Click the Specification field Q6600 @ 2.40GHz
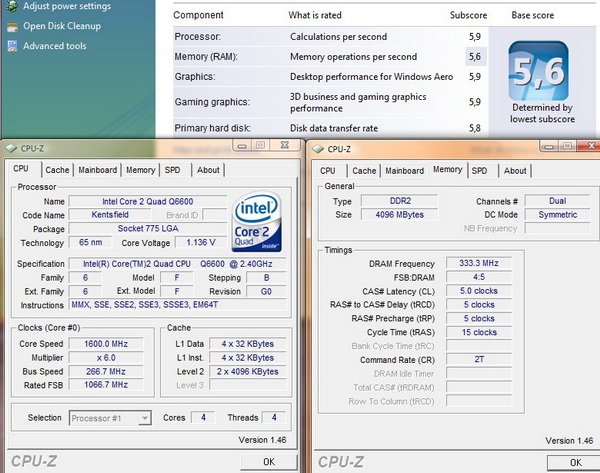The image size is (600, 473). click(178, 264)
